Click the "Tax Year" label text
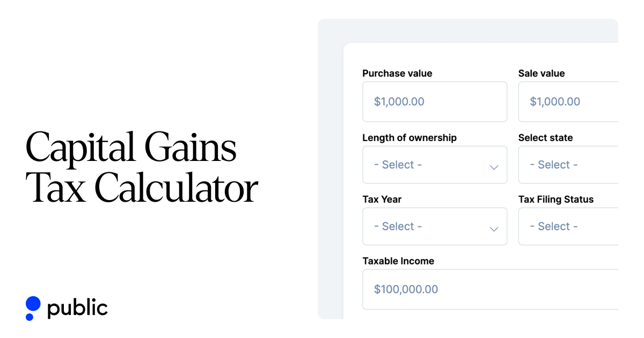 pos(382,200)
